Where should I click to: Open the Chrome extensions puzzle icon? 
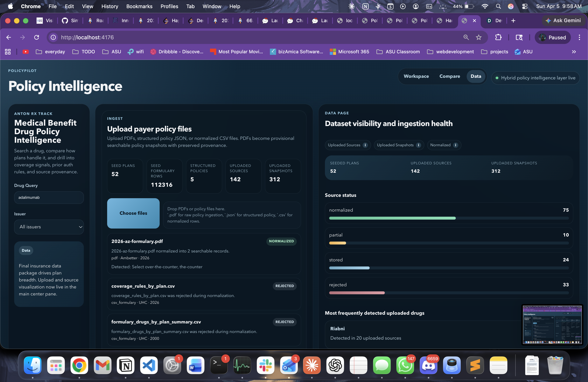pos(498,37)
